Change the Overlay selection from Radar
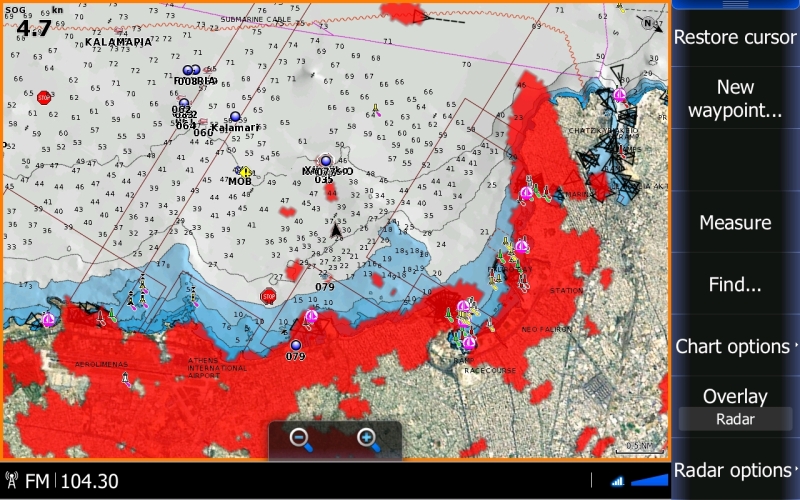800x500 pixels. point(735,419)
